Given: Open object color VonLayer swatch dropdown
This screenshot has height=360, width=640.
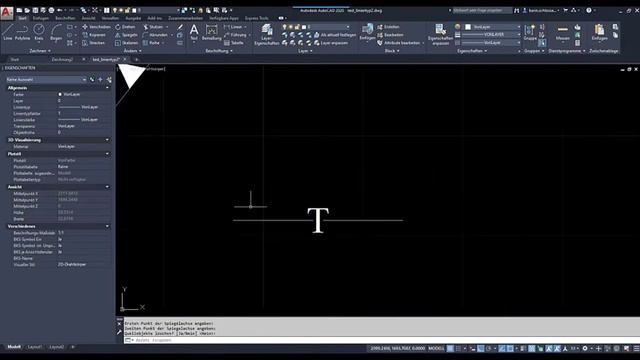Looking at the screenshot, I should tap(493, 27).
